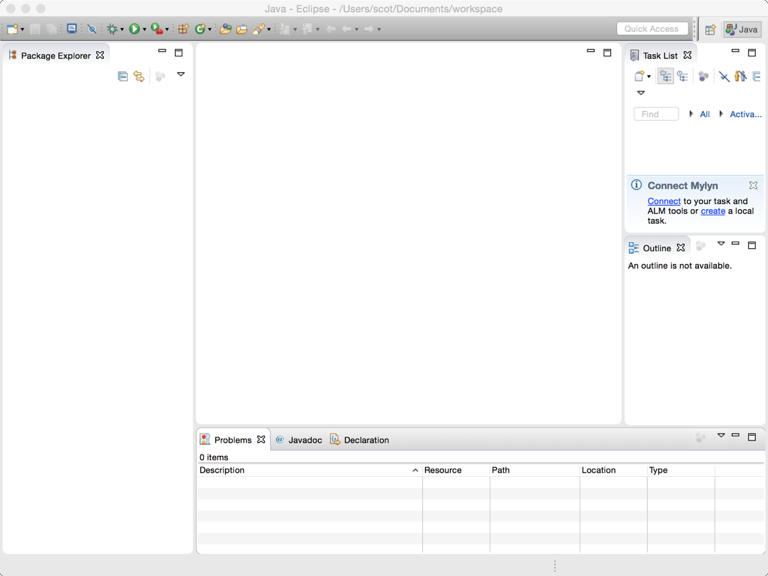768x576 pixels.
Task: Toggle Show Only My Tasks icon
Action: 741,76
